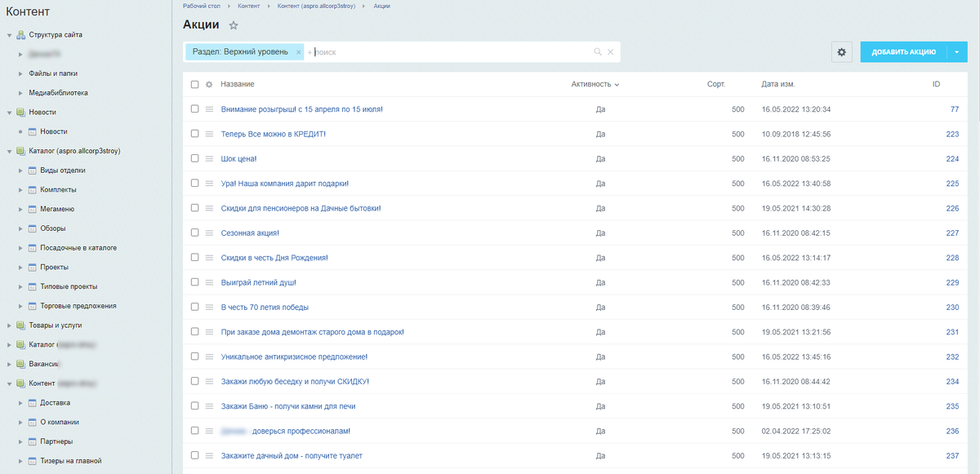Select checkbox for "В честь 70 летия победы"
The image size is (980, 474).
(194, 308)
